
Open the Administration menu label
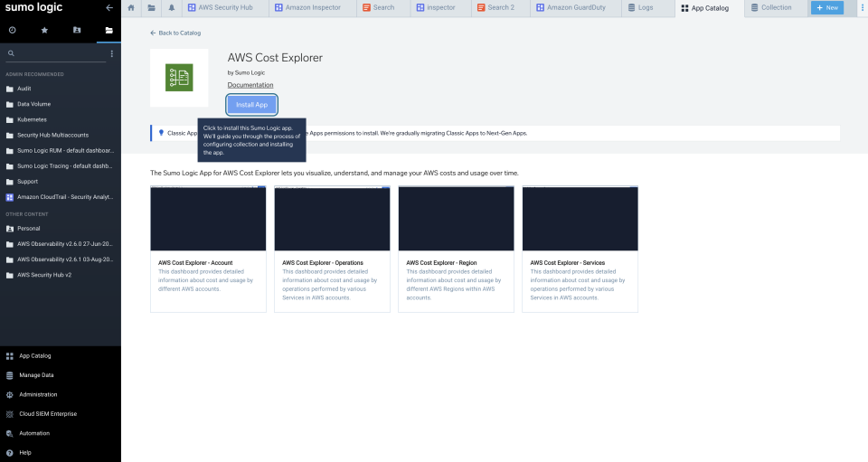tap(38, 394)
